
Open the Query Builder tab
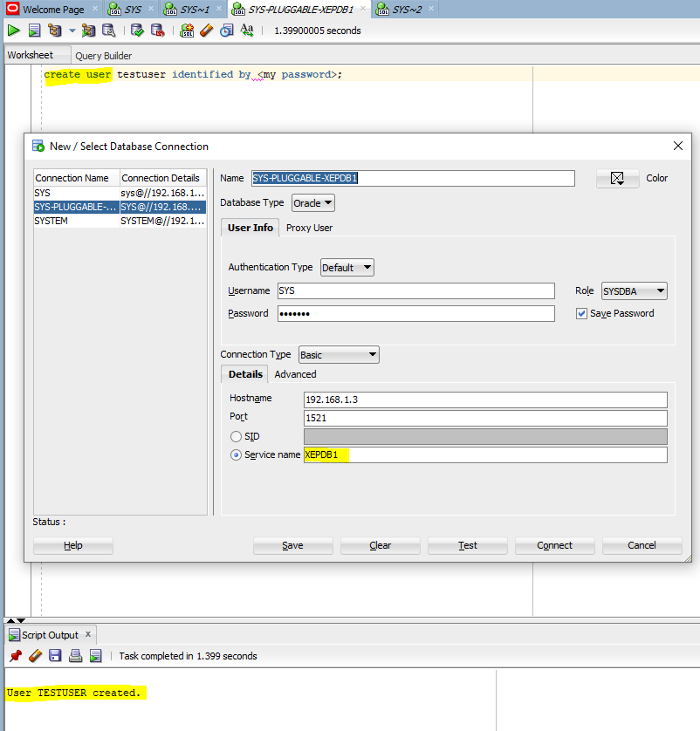104,56
